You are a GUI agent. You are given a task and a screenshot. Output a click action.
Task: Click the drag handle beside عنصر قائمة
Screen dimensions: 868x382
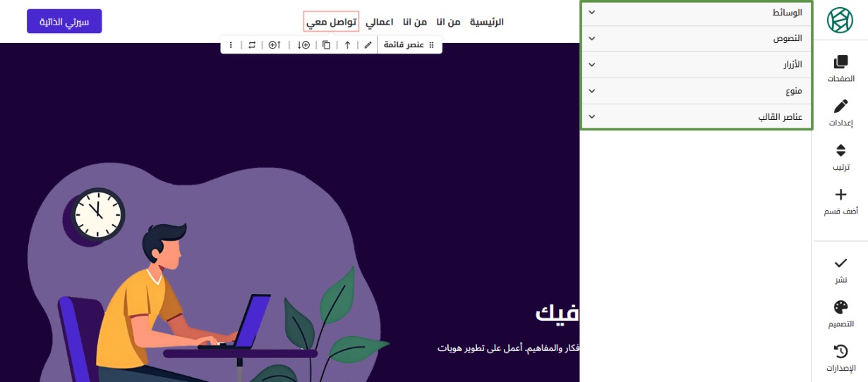(x=432, y=45)
